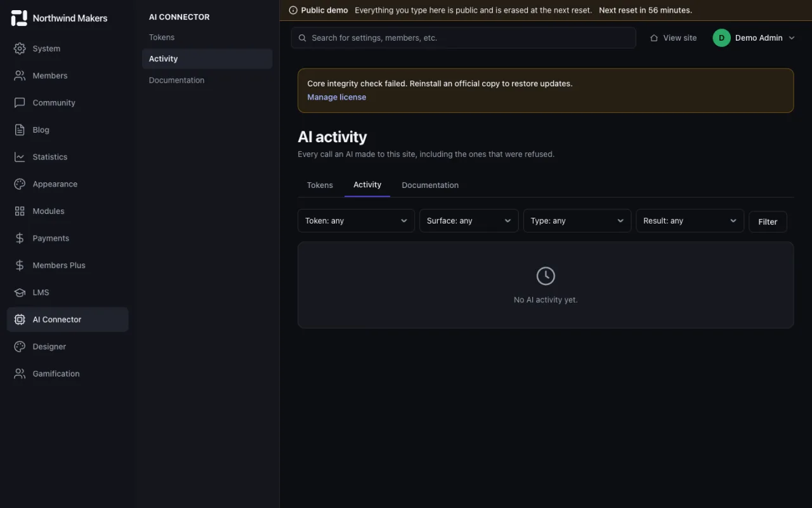This screenshot has width=812, height=508.
Task: Click the Demo Admin name label
Action: point(759,38)
